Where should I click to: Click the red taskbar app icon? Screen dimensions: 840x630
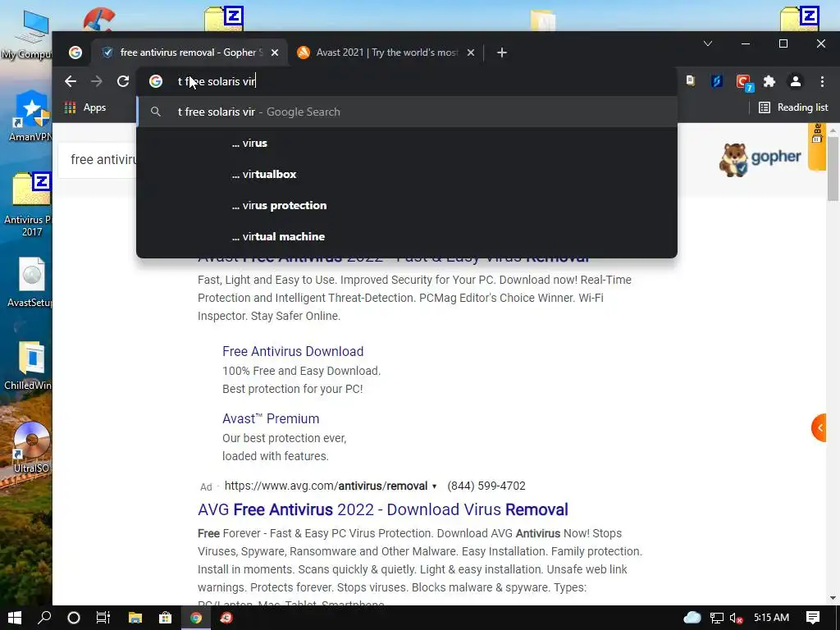pos(226,618)
